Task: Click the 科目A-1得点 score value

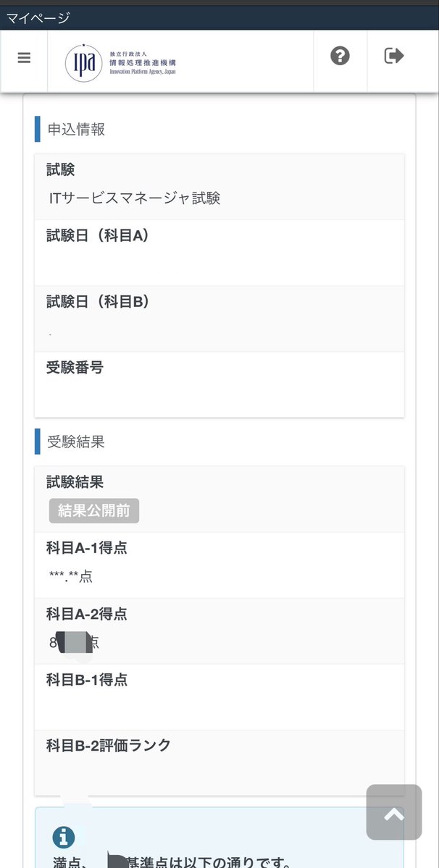Action: 71,577
